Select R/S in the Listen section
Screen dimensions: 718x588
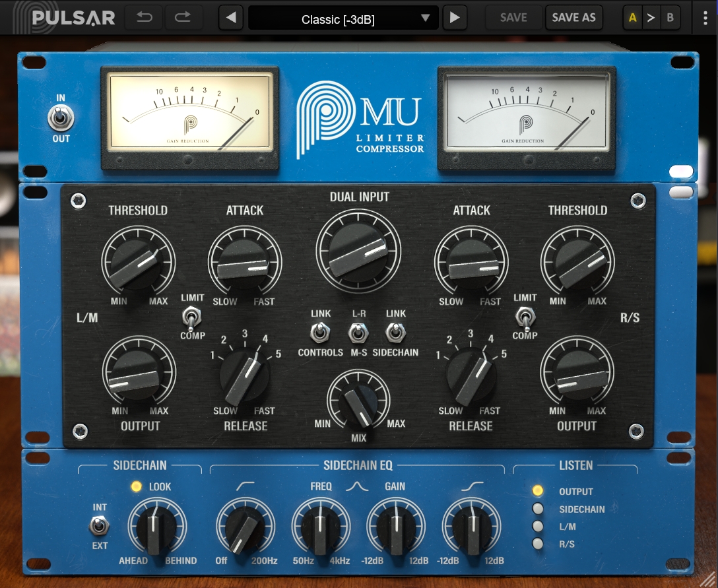[x=538, y=544]
